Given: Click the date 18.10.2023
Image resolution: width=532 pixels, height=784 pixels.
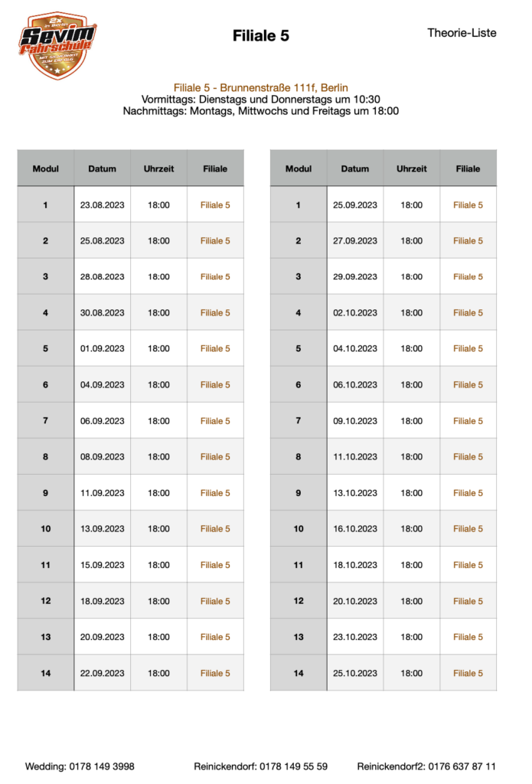Looking at the screenshot, I should coord(355,565).
